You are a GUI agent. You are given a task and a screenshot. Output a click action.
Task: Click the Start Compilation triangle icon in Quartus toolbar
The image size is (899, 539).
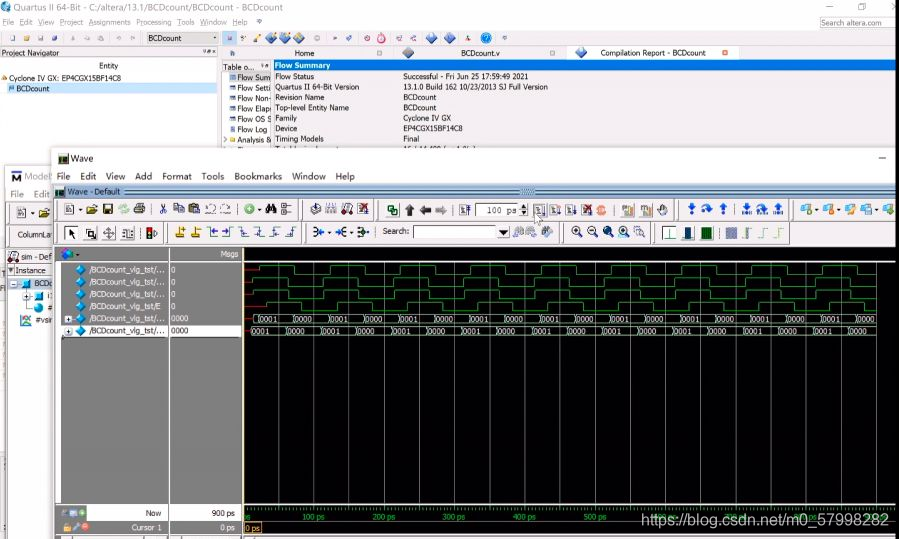coord(335,38)
